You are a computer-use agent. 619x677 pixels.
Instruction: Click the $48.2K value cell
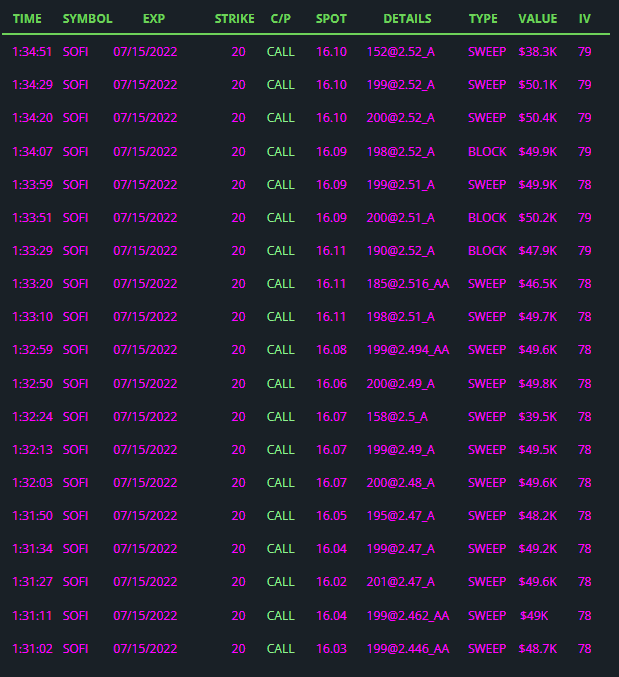(x=537, y=516)
